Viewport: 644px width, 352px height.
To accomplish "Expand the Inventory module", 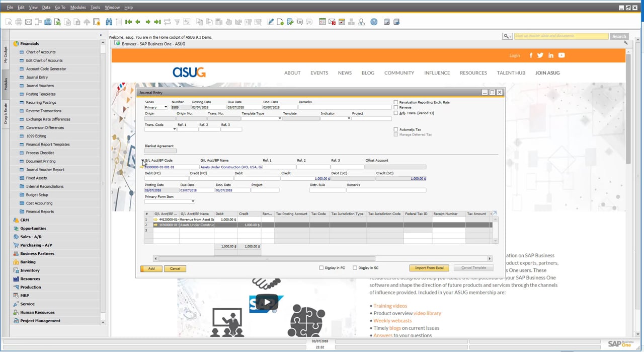I will click(30, 270).
